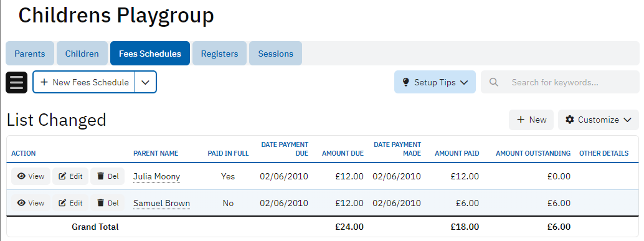View Samuel Brown's fee record

coord(31,203)
